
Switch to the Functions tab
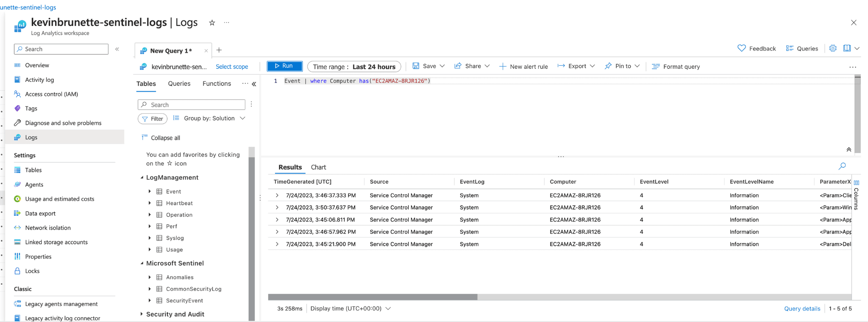pyautogui.click(x=217, y=84)
